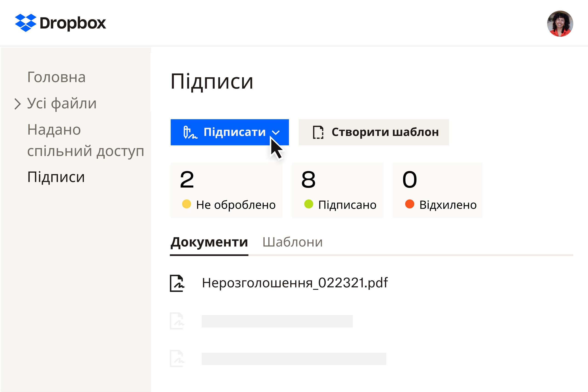Click the Нерозголошення_022321.pdf signed-document icon
Image resolution: width=588 pixels, height=392 pixels.
click(x=177, y=283)
